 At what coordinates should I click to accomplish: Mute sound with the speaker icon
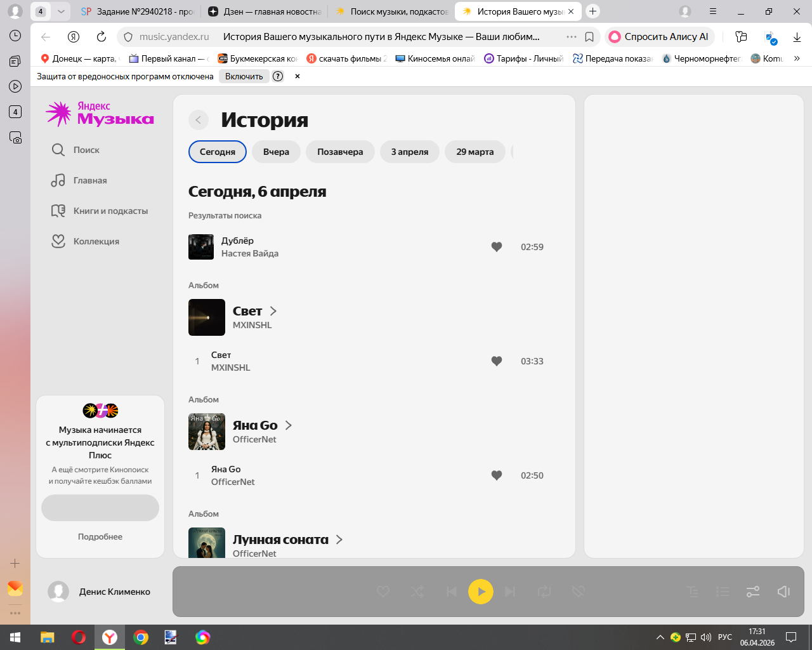click(x=783, y=592)
